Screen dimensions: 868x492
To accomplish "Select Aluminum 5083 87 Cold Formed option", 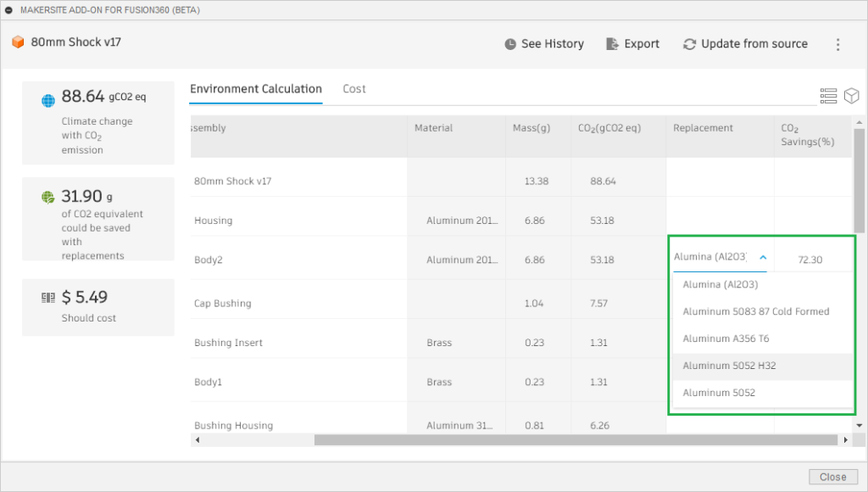I will click(x=755, y=311).
